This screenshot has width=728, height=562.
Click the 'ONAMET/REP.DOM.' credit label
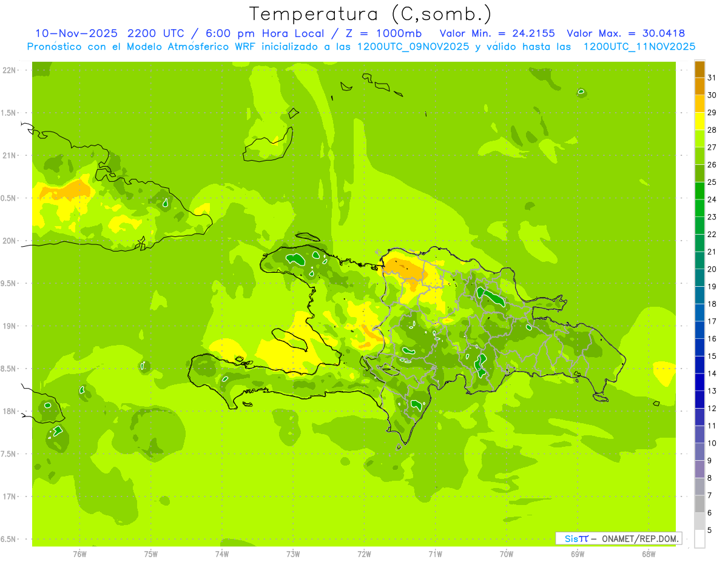click(x=639, y=538)
